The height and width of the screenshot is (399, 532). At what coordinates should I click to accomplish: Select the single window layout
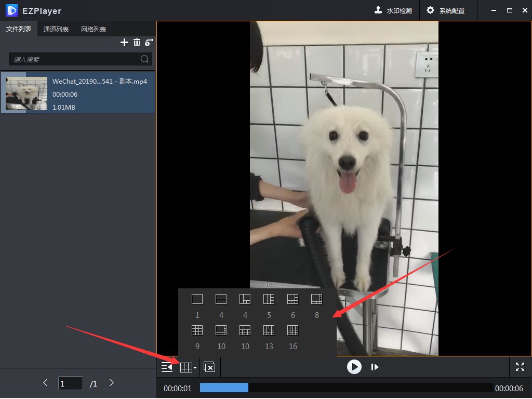(197, 299)
